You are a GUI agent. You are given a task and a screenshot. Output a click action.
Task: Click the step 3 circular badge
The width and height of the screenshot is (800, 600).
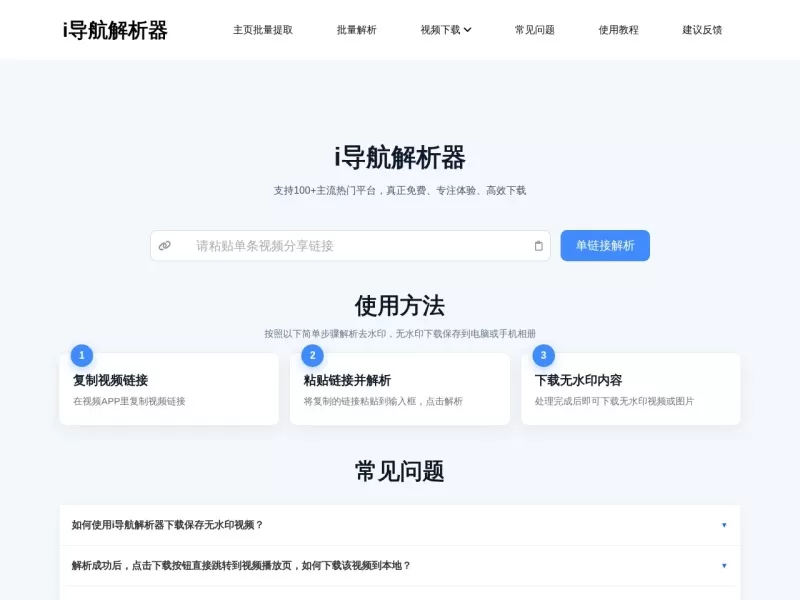point(543,355)
